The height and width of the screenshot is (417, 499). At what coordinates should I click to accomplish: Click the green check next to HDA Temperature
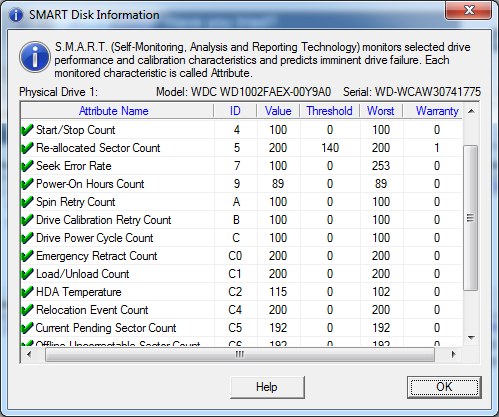coord(27,292)
